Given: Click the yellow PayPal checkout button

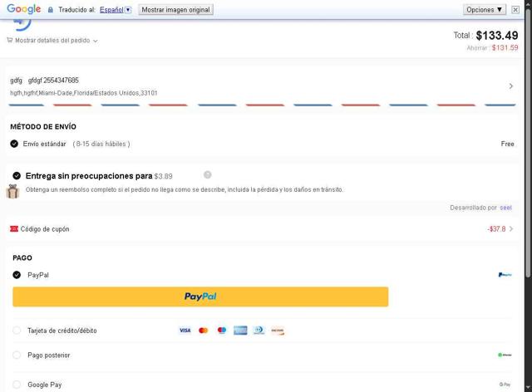Looking at the screenshot, I should (200, 296).
